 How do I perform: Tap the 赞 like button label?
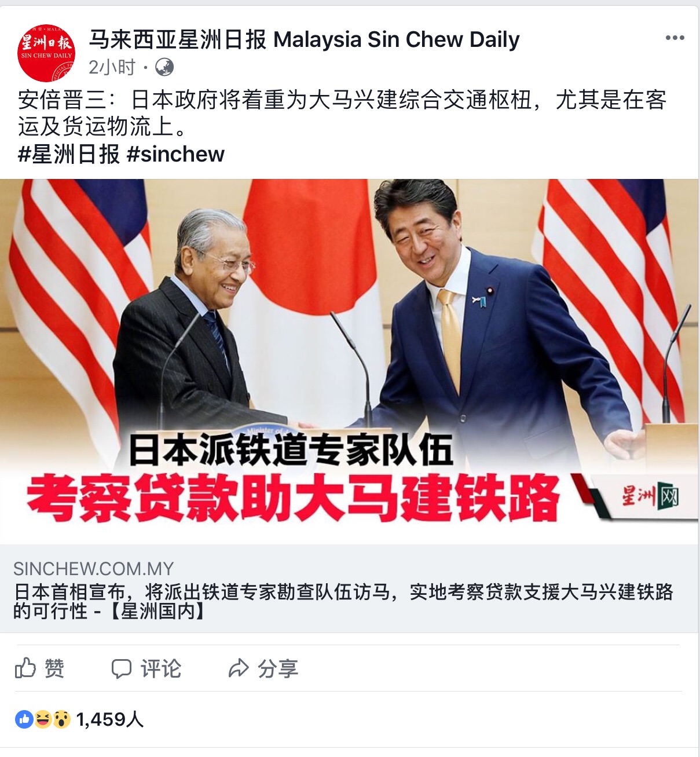pyautogui.click(x=54, y=668)
